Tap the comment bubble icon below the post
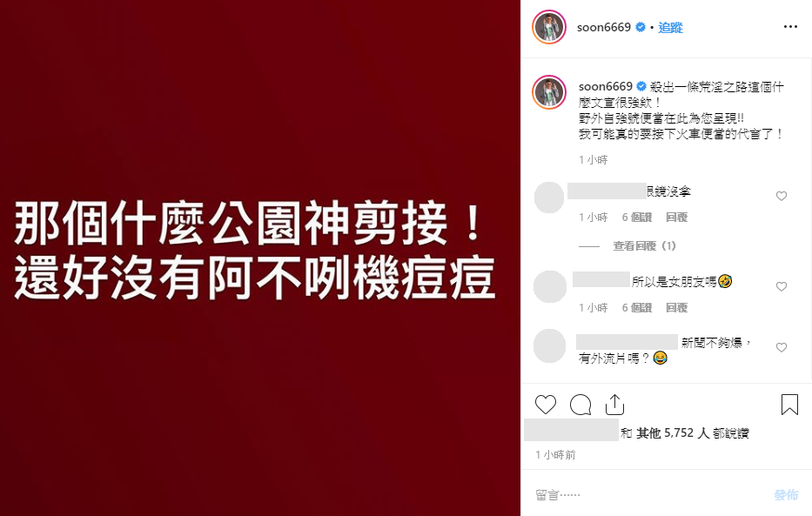Viewport: 812px width, 516px height. tap(580, 405)
